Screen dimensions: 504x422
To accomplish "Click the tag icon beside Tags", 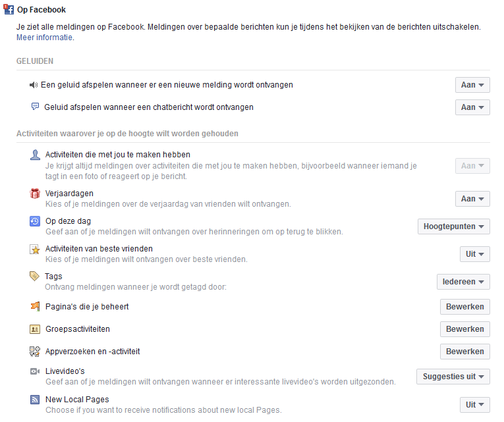I will click(35, 277).
